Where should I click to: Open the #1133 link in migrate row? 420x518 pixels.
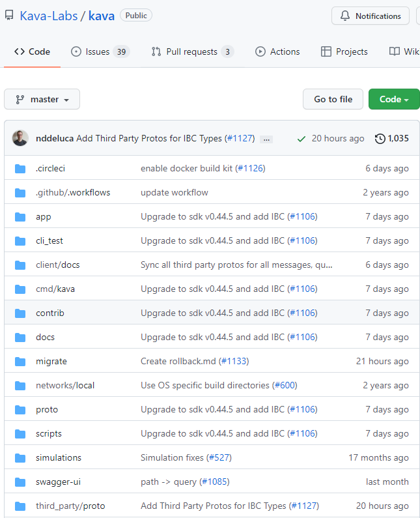tap(234, 362)
